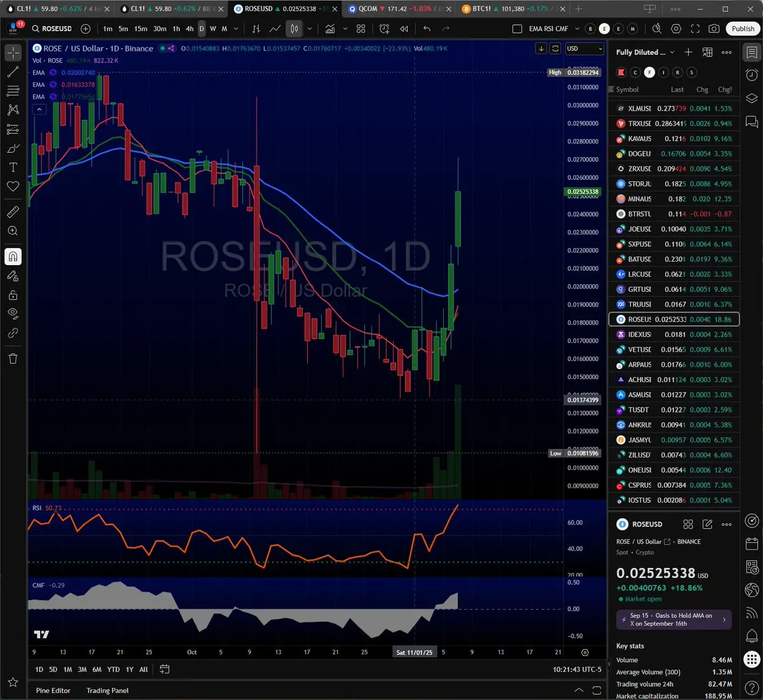
Task: Open the chart layout selector square
Action: 517,29
